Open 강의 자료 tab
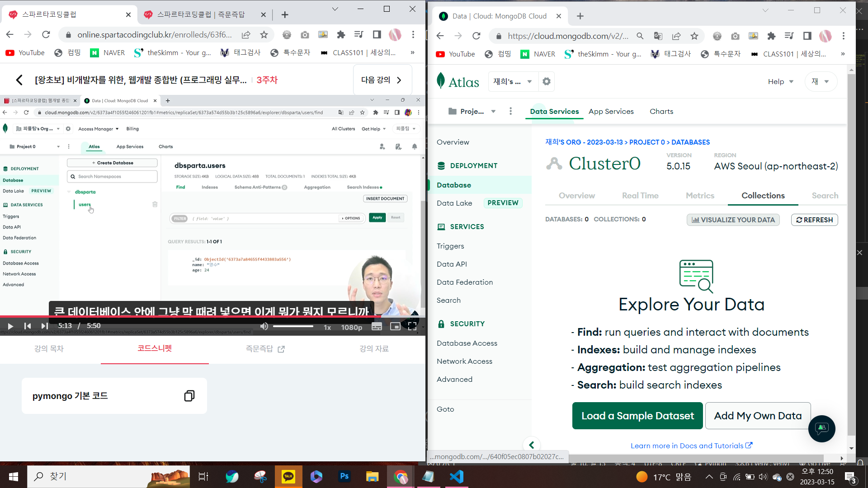Screen dimensions: 868x488 coord(374,349)
